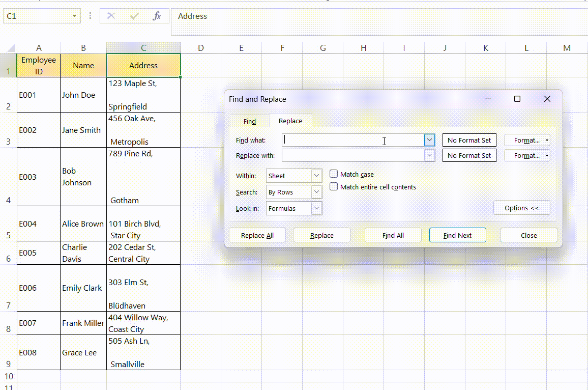588x390 pixels.
Task: Close the Find and Replace dialog with X
Action: tap(547, 99)
